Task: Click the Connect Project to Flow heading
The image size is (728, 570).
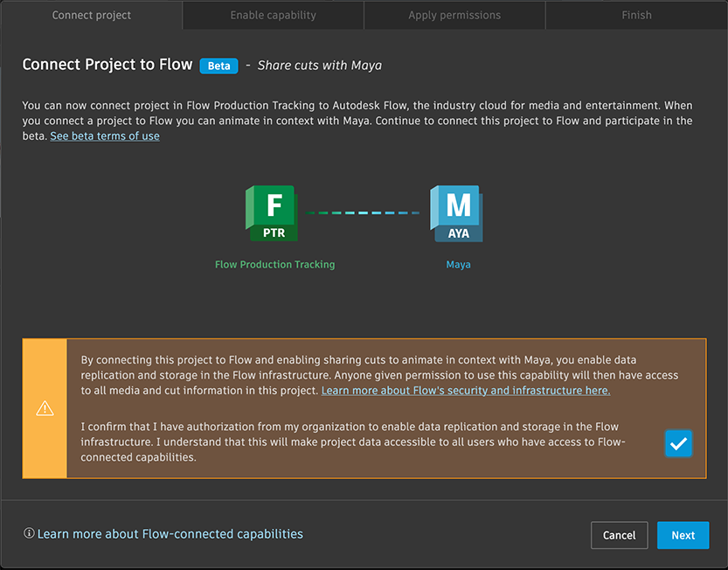Action: pyautogui.click(x=107, y=66)
